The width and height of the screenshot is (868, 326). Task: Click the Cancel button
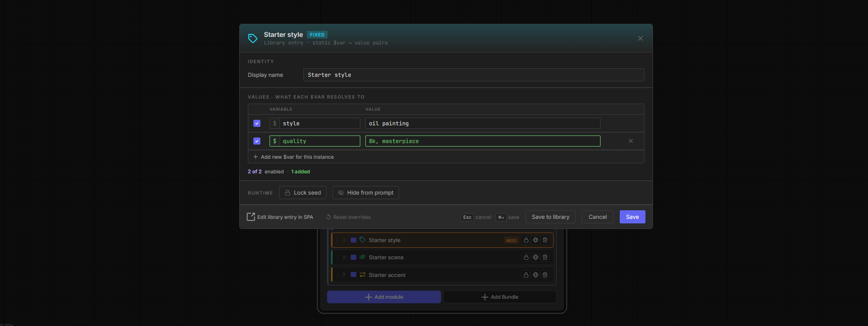click(598, 217)
